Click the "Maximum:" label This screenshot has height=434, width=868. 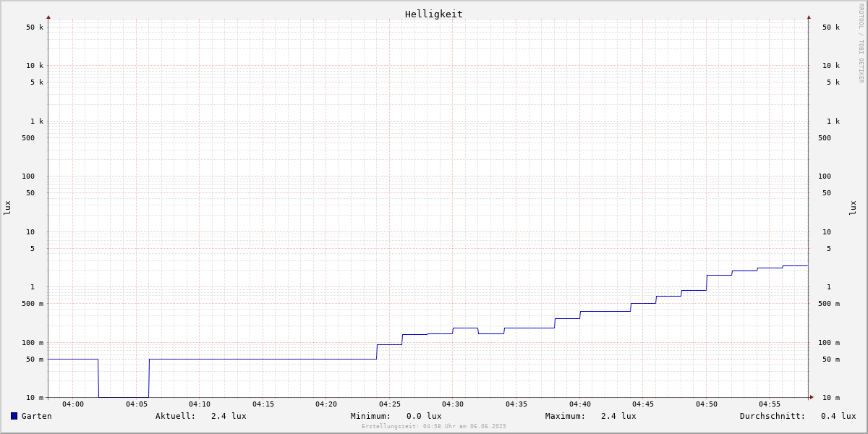(566, 416)
